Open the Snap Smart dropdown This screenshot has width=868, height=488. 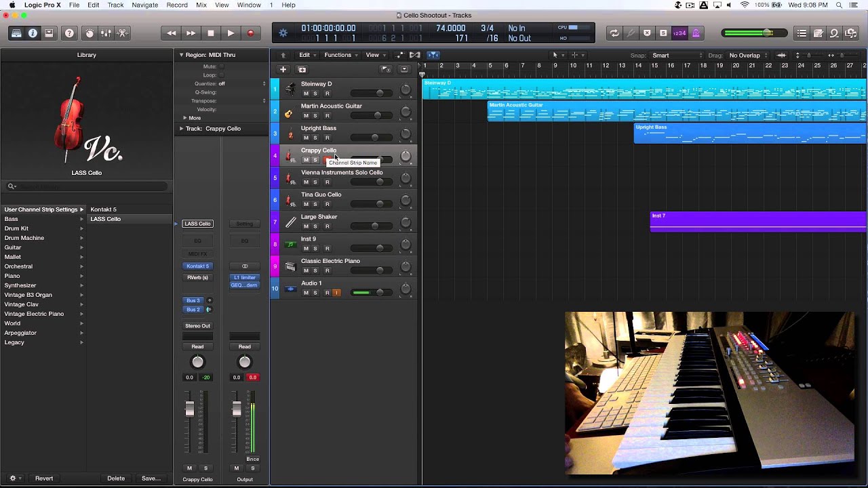click(x=677, y=56)
